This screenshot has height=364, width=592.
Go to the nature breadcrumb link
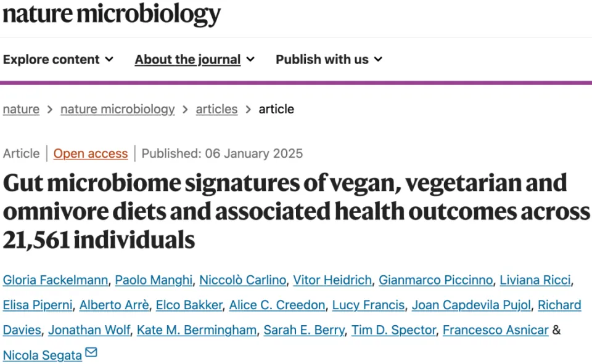click(x=21, y=110)
